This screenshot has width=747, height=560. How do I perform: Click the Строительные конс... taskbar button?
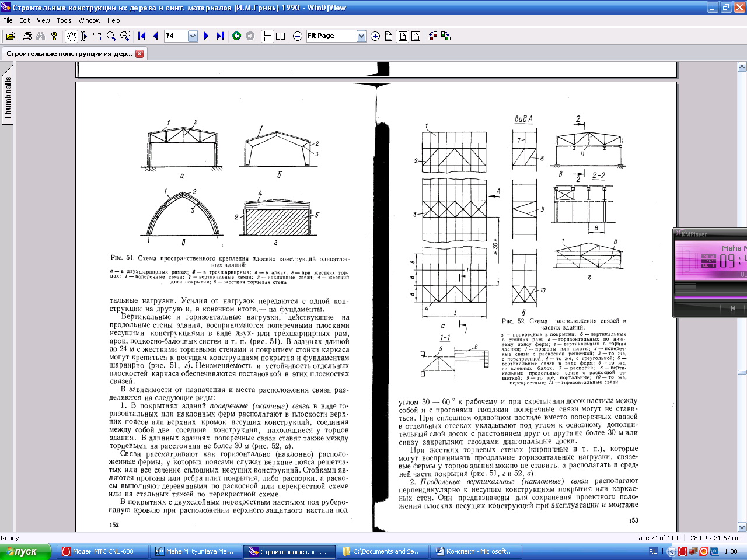point(289,551)
